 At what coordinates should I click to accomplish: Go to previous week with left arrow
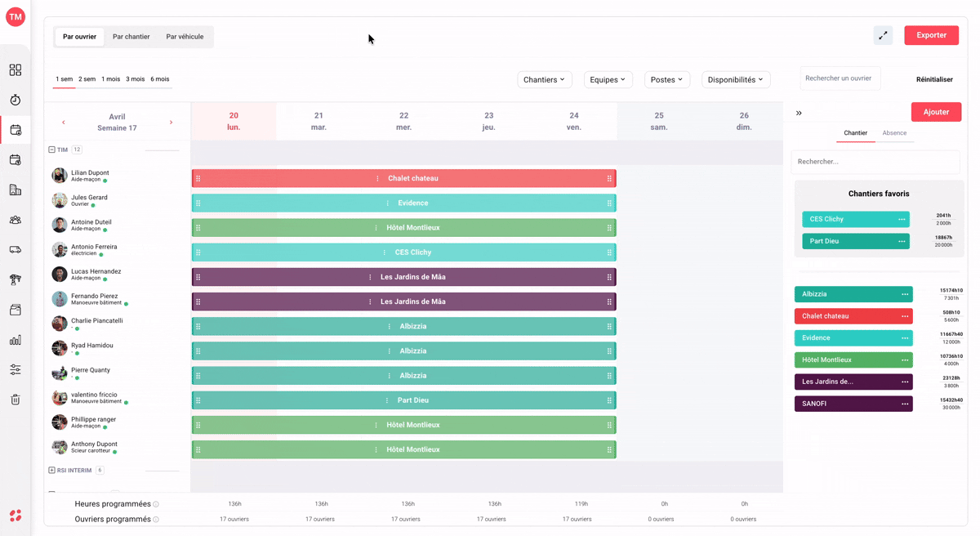click(x=64, y=123)
